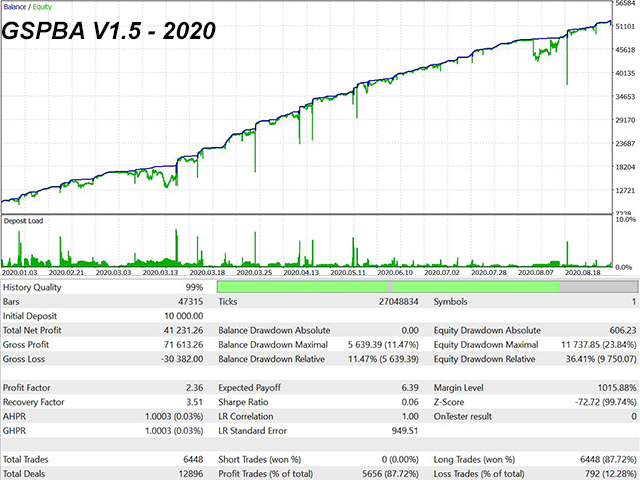Viewport: 640px width, 480px height.
Task: Click the 10.0% deposit load axis label
Action: click(x=626, y=220)
